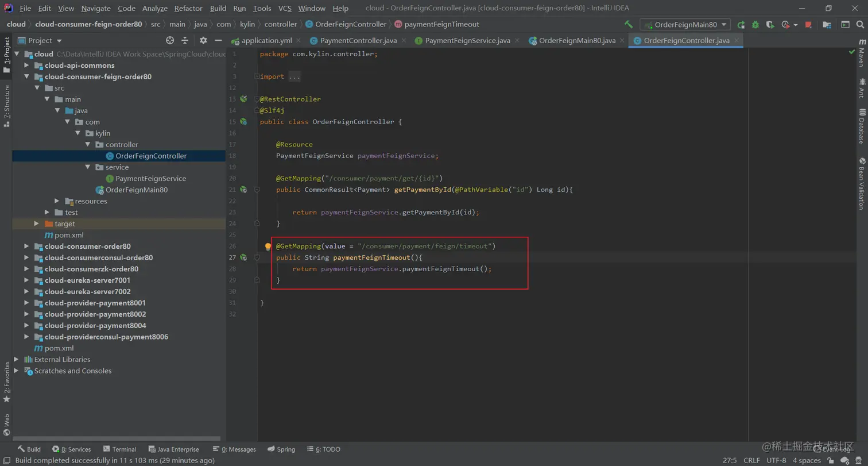Image resolution: width=868 pixels, height=466 pixels.
Task: Run with Coverage using the shield icon
Action: click(x=770, y=25)
